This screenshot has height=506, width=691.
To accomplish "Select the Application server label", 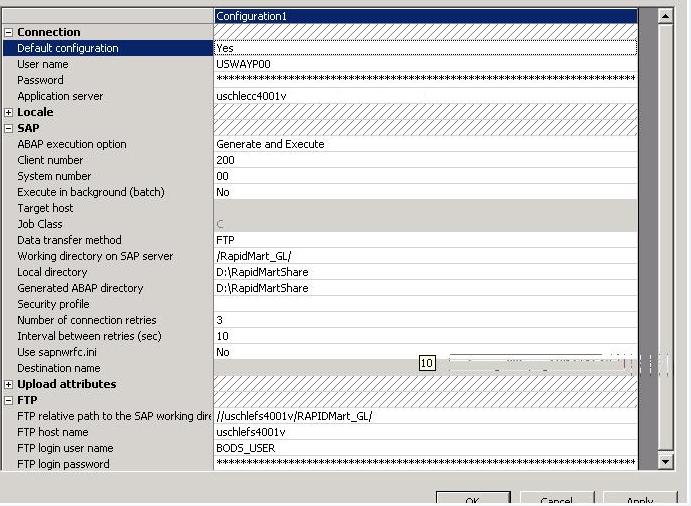I will tap(60, 96).
